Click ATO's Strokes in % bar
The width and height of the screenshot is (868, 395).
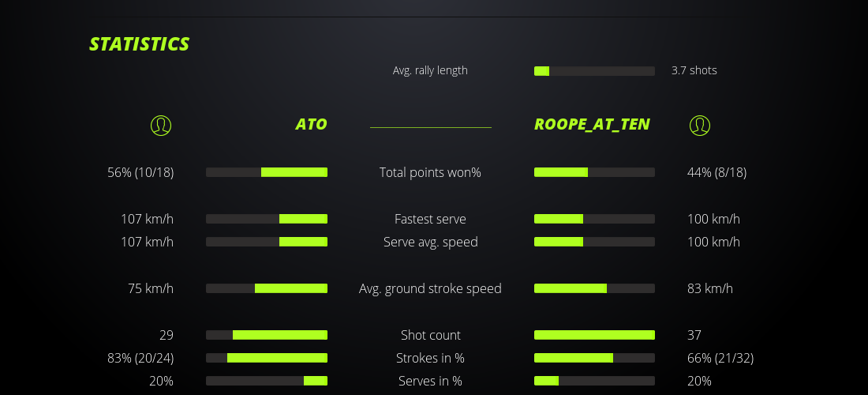click(x=267, y=358)
